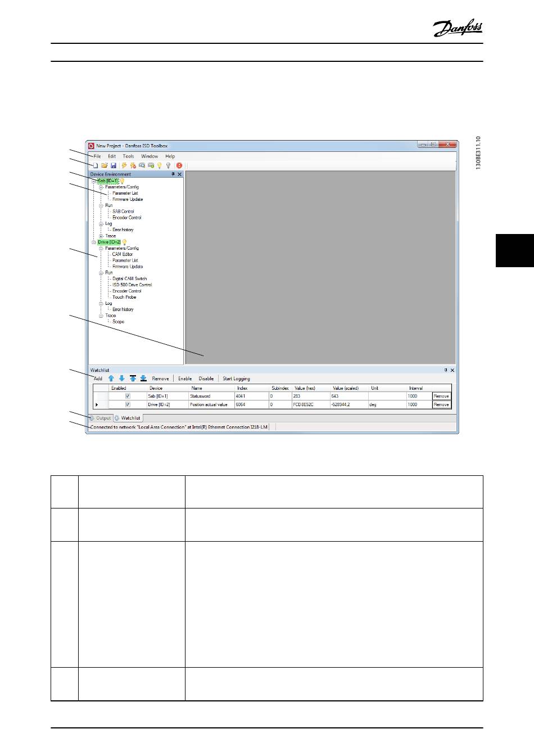The height and width of the screenshot is (756, 534).
Task: Expand the Trace node under Sab [ID=1]
Action: click(x=101, y=236)
